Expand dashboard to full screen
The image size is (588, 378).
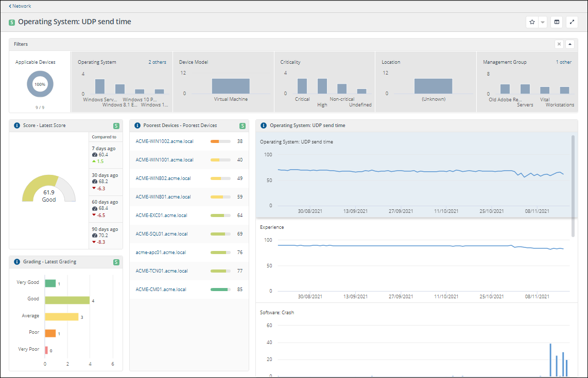[x=572, y=22]
